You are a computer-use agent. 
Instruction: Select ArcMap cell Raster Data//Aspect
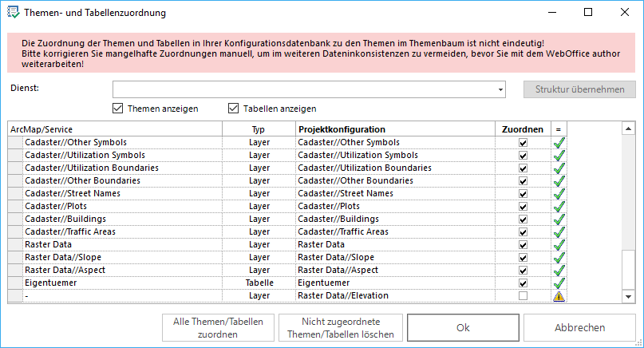click(122, 270)
